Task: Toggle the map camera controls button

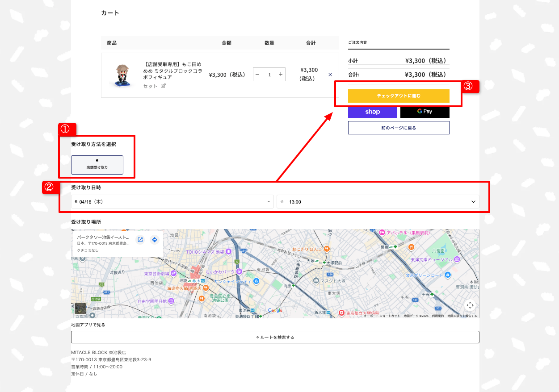Action: point(470,305)
